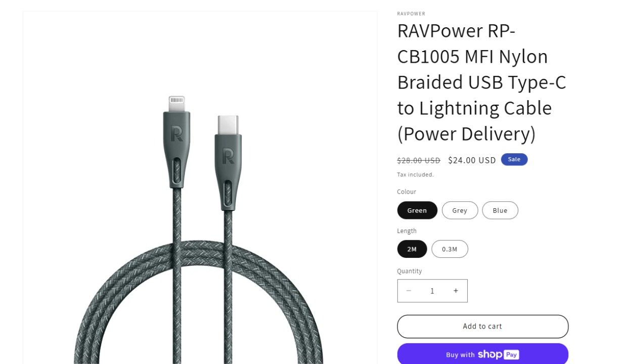Click the $24.00 USD sale price

pos(472,160)
